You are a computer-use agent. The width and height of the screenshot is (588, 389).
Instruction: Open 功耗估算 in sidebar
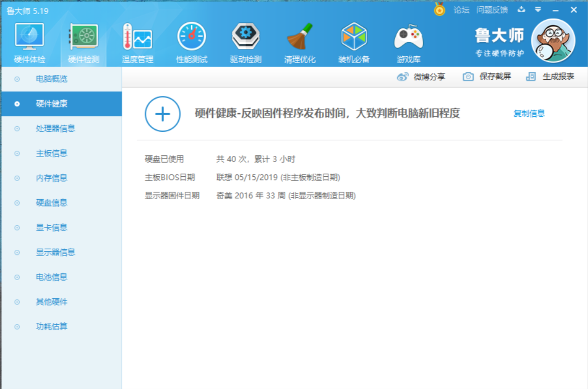[x=62, y=327]
